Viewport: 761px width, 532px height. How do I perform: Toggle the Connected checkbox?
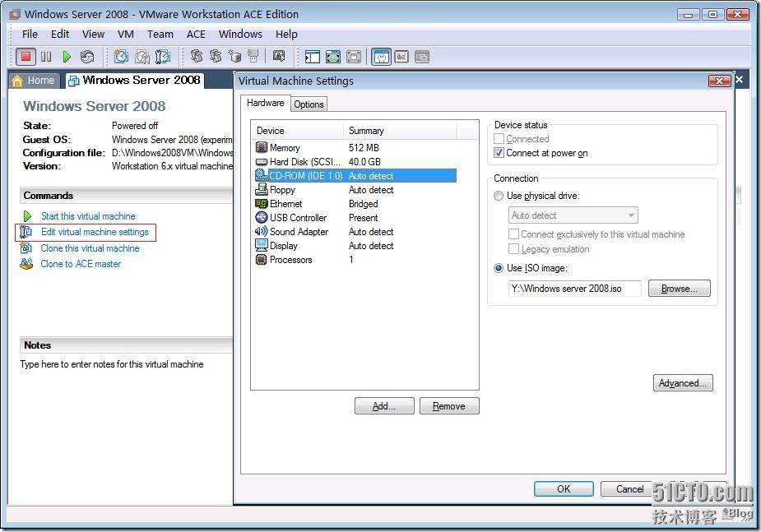point(499,139)
